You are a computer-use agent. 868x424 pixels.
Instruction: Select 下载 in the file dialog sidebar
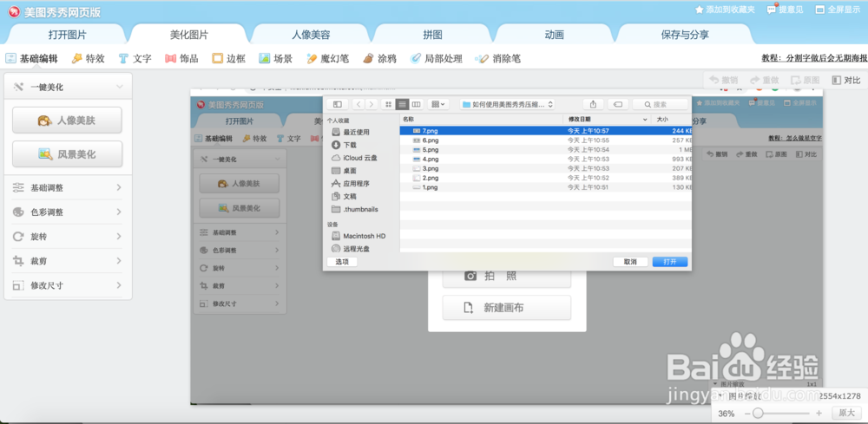(344, 145)
